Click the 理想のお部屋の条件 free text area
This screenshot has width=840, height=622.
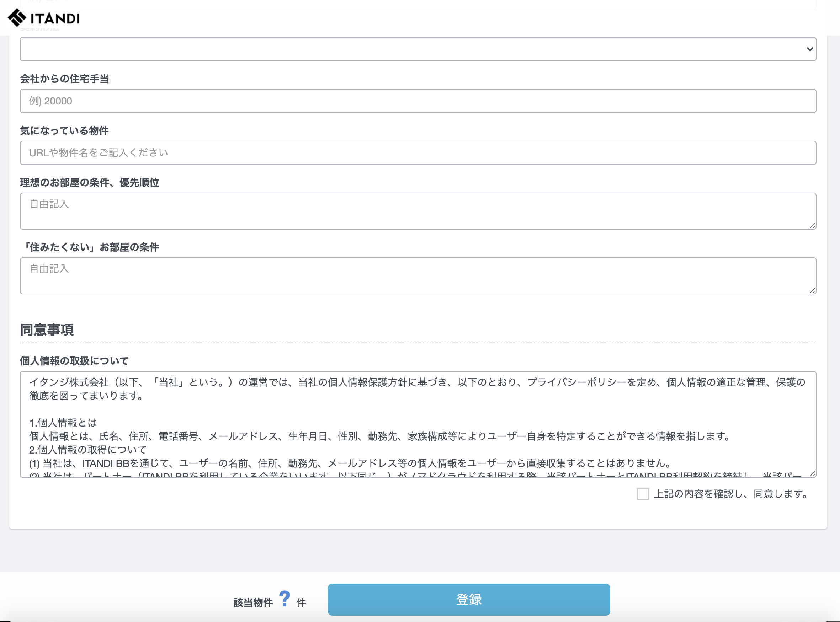(418, 211)
